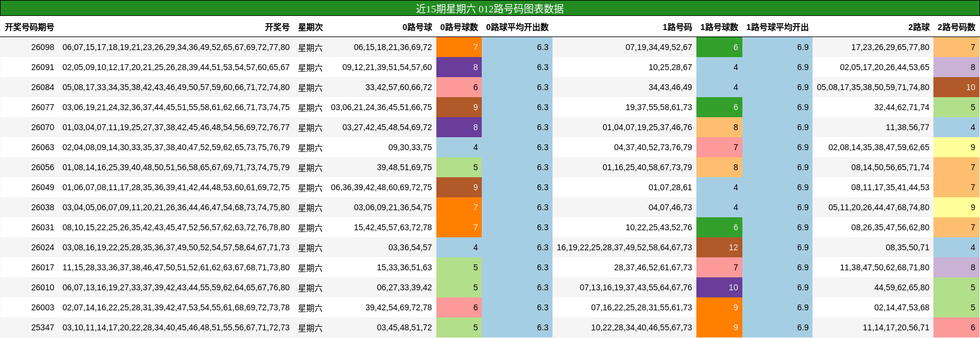Image resolution: width=980 pixels, height=338 pixels.
Task: Click draw numbers starting 05,08,17,33,34
Action: tap(176, 87)
